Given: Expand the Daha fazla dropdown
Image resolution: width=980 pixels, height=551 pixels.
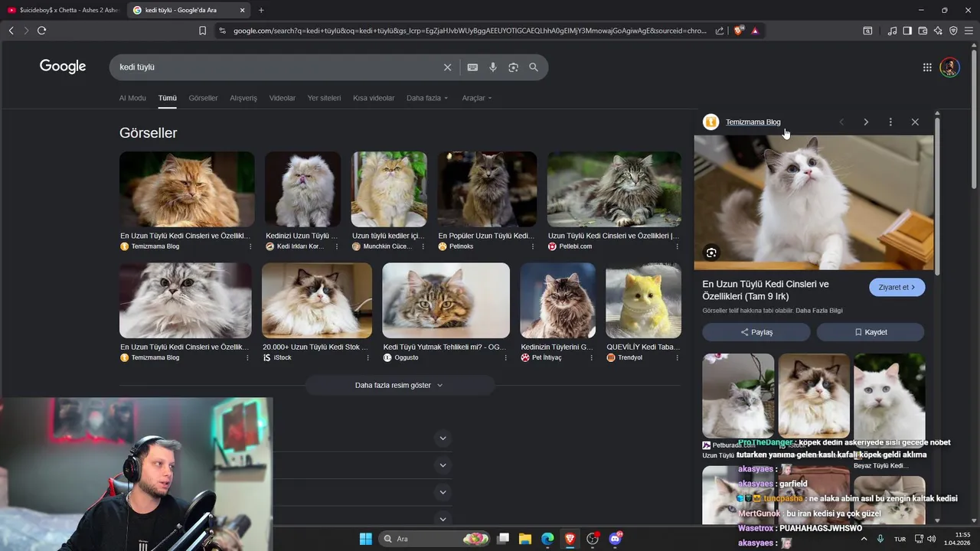Looking at the screenshot, I should coord(427,98).
